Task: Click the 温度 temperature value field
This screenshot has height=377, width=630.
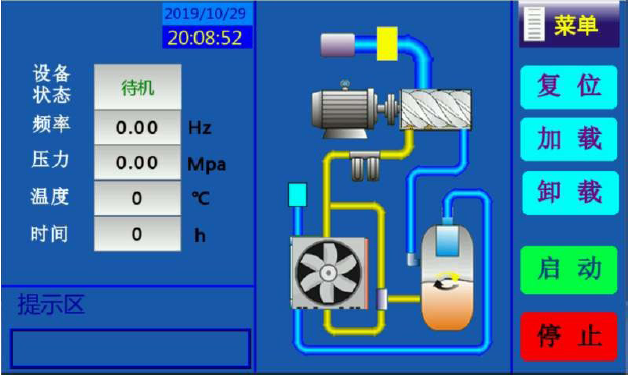Action: 137,198
